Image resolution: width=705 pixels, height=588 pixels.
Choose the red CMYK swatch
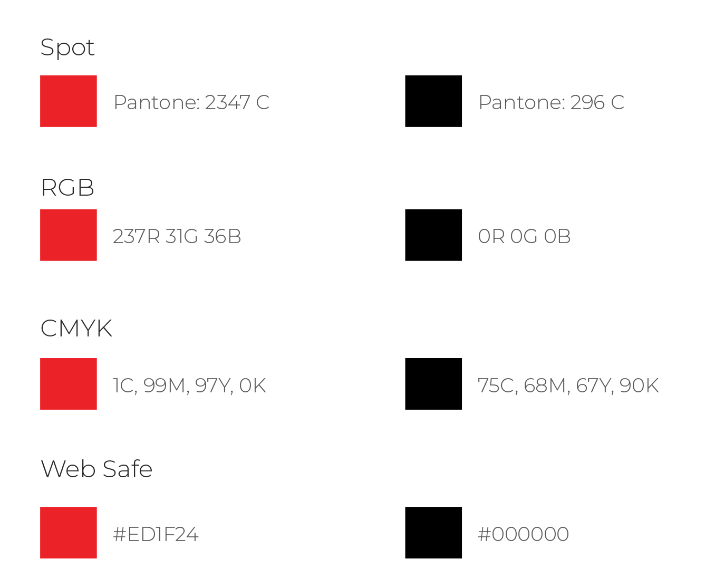pos(69,384)
